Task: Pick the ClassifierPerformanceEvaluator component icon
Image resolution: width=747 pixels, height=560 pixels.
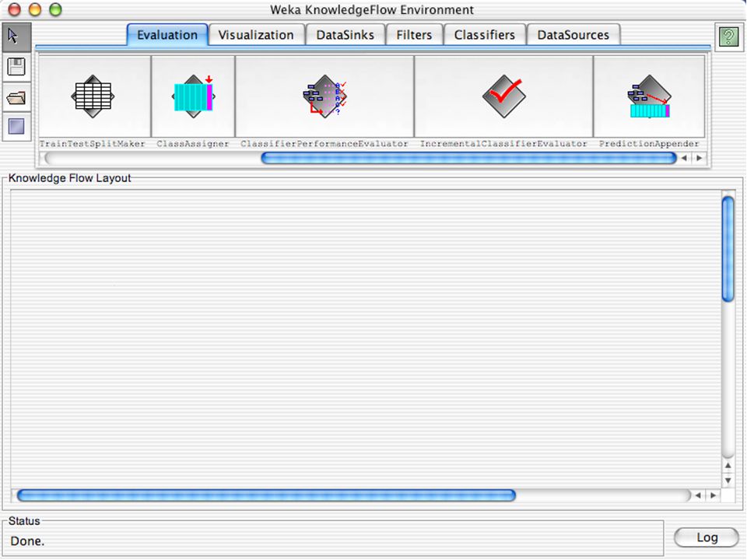Action: (x=324, y=96)
